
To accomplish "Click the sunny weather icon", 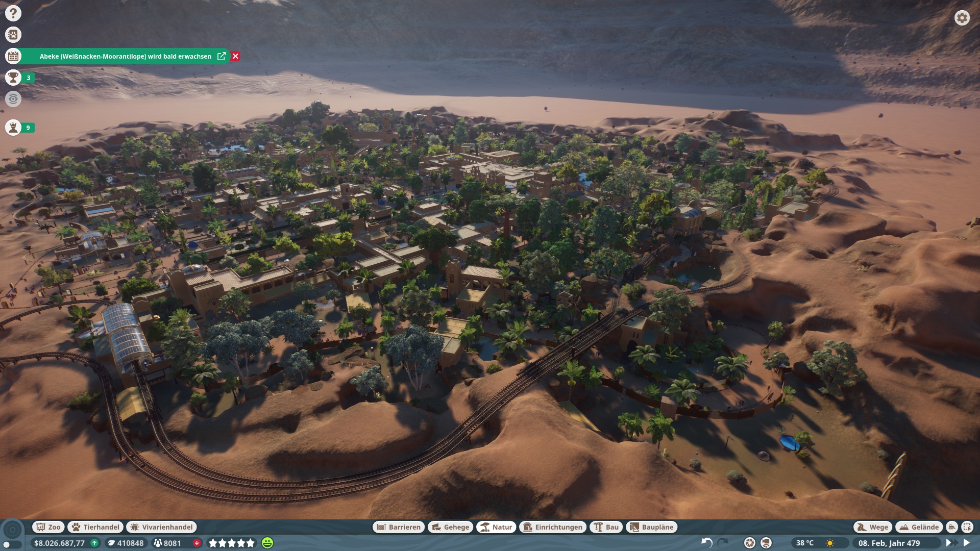I will click(830, 543).
